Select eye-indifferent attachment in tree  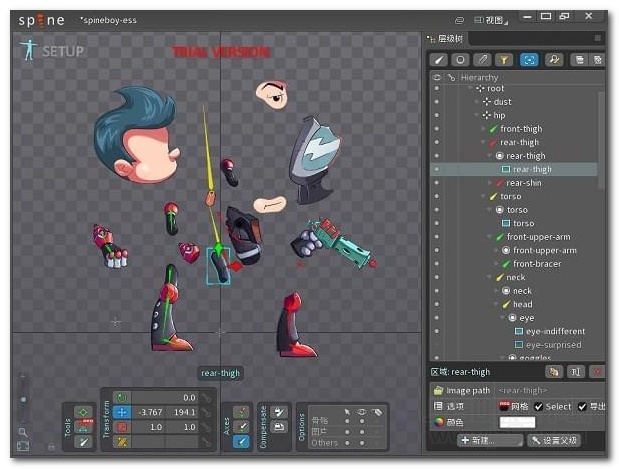[x=550, y=331]
